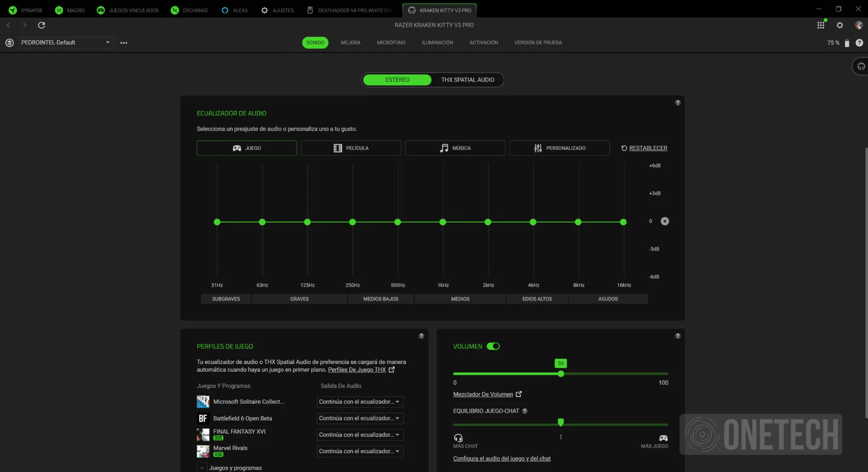This screenshot has height=472, width=868.
Task: Open the profile more options menu
Action: [x=124, y=43]
